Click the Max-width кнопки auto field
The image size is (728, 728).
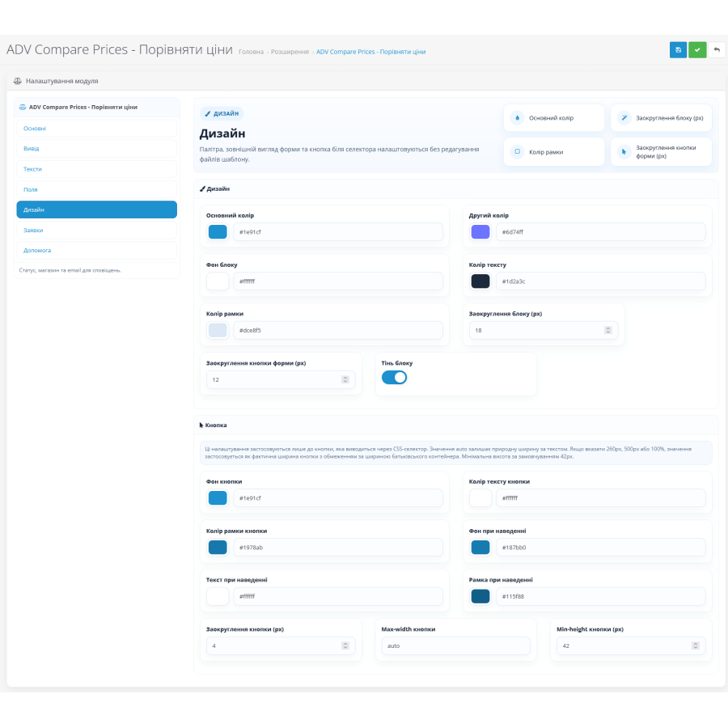point(456,645)
